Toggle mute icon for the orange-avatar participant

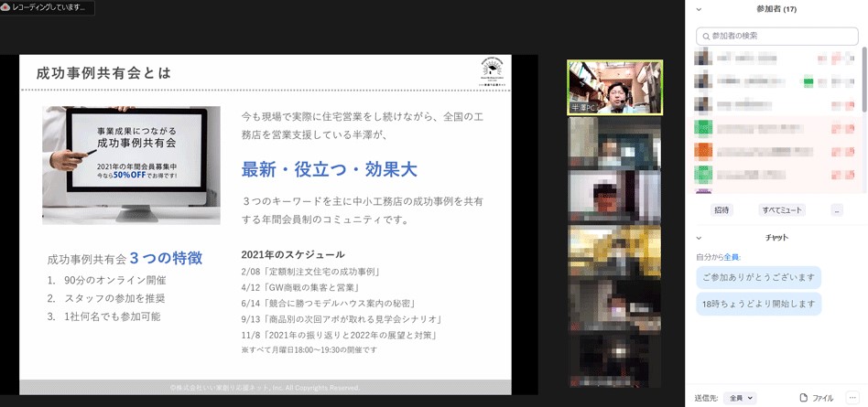click(x=835, y=150)
